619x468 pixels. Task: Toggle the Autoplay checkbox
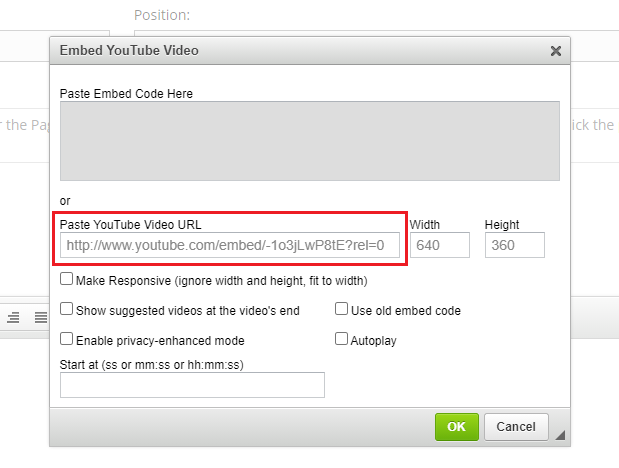coord(341,339)
